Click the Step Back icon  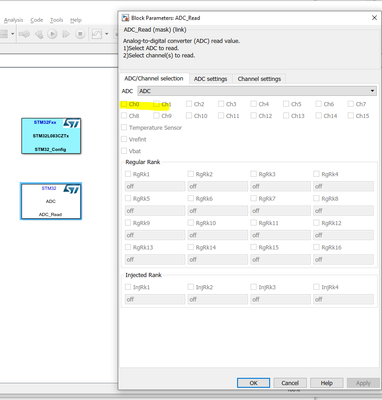coord(39,34)
